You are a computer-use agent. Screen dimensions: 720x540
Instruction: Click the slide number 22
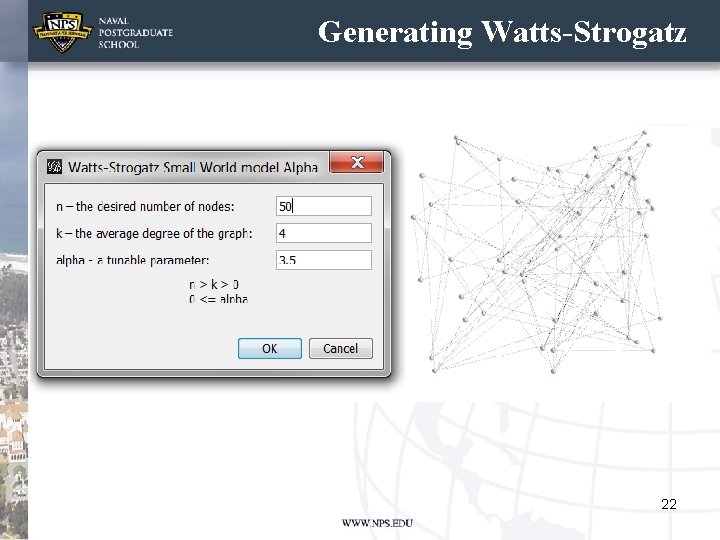[669, 504]
